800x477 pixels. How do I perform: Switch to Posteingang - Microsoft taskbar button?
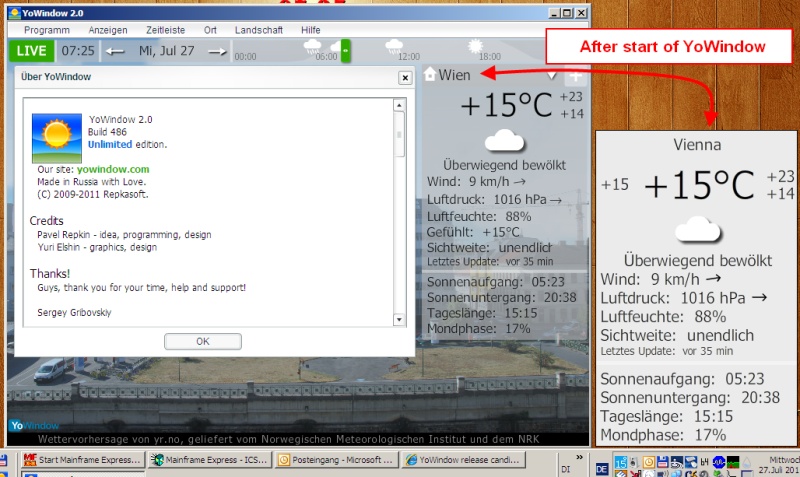(x=337, y=460)
